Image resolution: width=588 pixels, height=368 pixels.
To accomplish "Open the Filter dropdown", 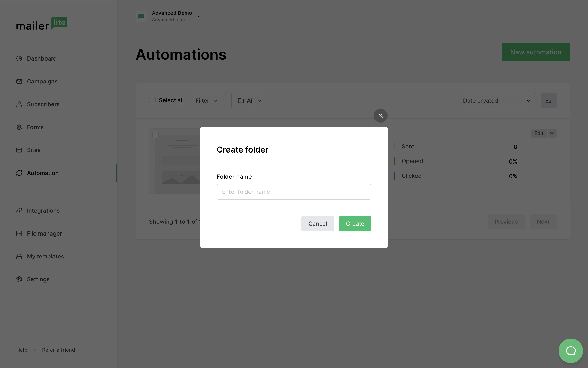I will pyautogui.click(x=207, y=101).
